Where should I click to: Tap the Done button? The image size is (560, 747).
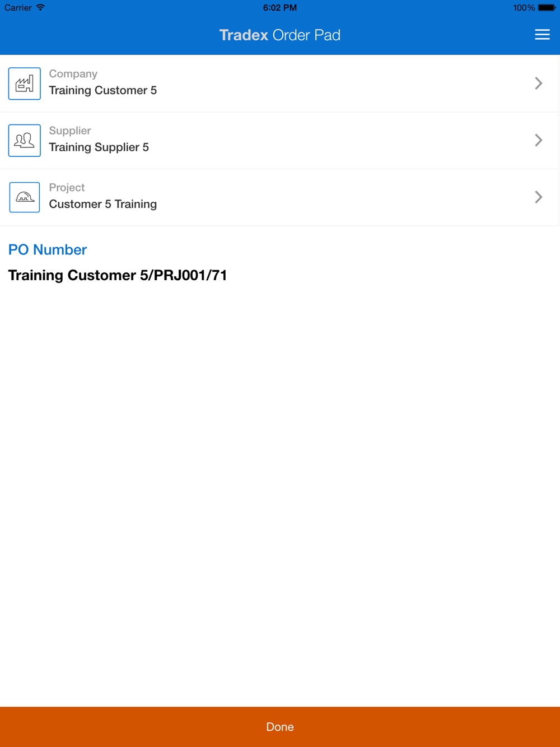point(280,727)
